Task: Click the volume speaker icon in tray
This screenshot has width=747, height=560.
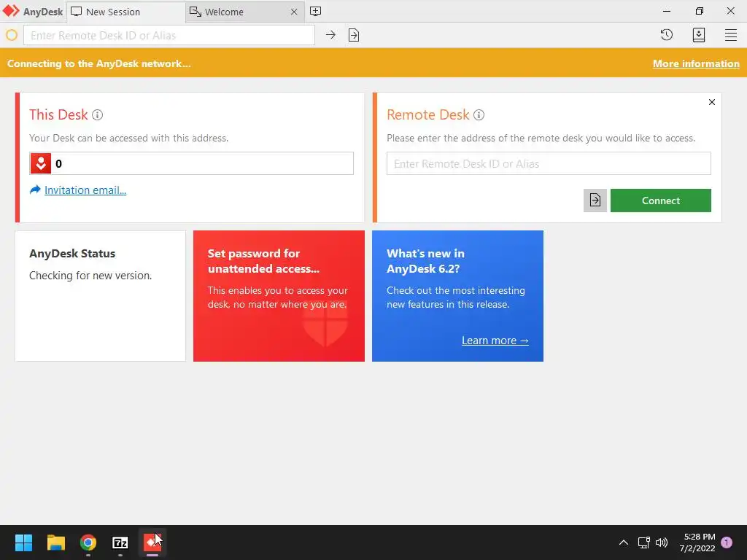Action: tap(662, 542)
